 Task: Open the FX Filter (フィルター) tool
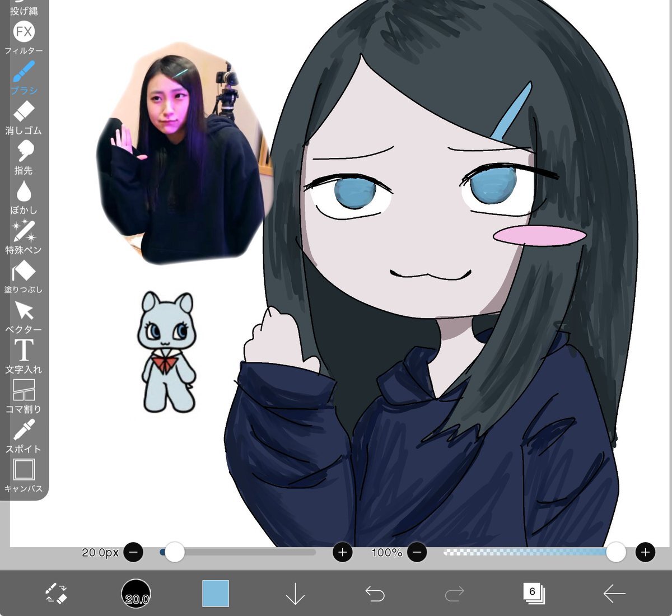[24, 38]
